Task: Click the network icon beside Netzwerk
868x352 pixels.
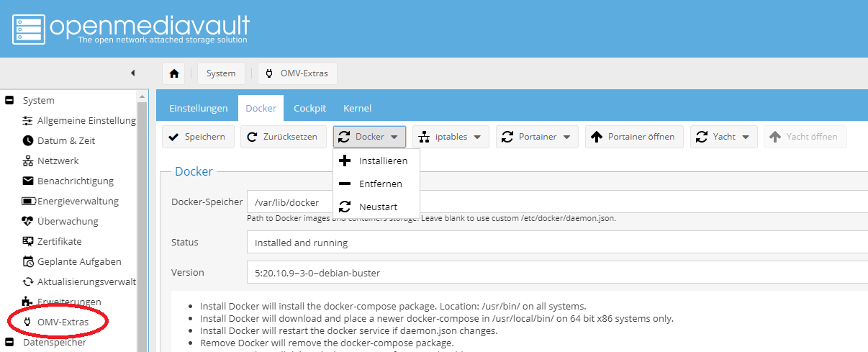Action: (28, 161)
